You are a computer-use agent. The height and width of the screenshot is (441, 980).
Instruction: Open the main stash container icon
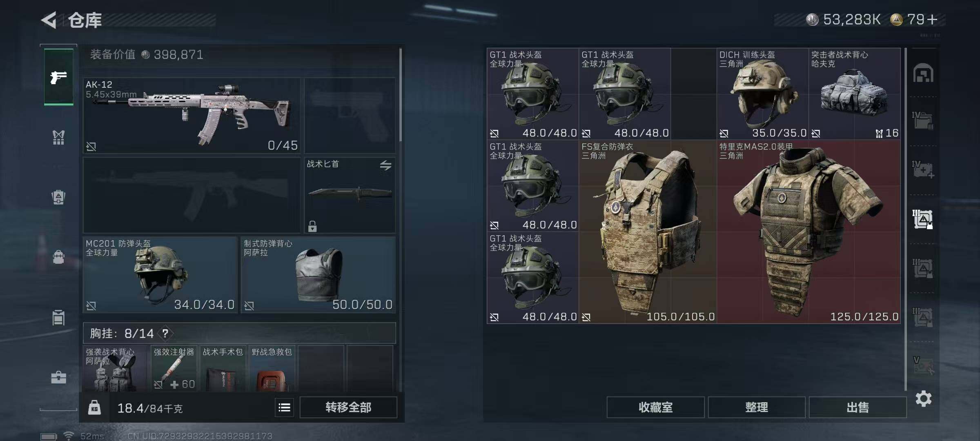pyautogui.click(x=923, y=73)
